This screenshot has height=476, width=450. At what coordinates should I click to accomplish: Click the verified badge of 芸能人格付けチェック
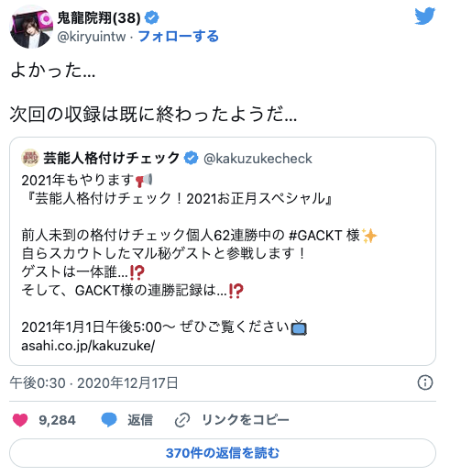(x=191, y=158)
